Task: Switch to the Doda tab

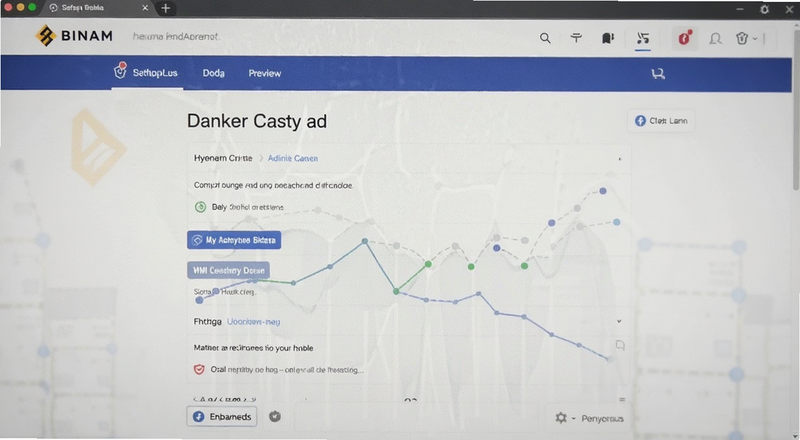Action: tap(213, 73)
